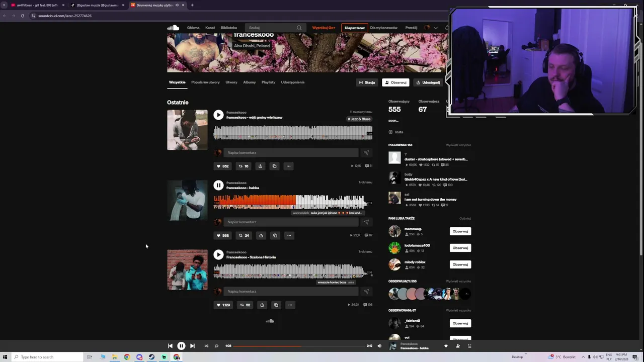The width and height of the screenshot is (644, 362).
Task: Switch to Popularne utwory tab
Action: (205, 82)
